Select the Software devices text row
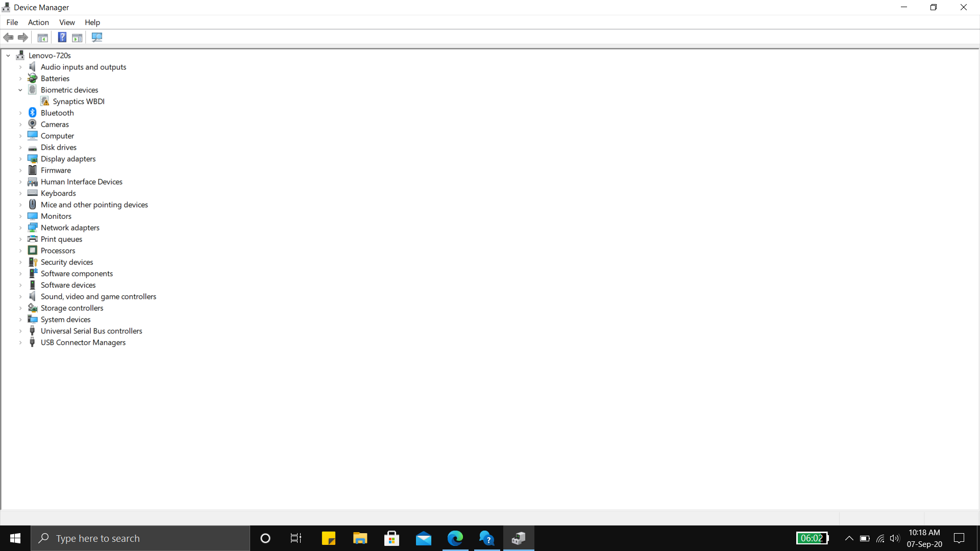Screen dimensions: 980x551 click(68, 285)
